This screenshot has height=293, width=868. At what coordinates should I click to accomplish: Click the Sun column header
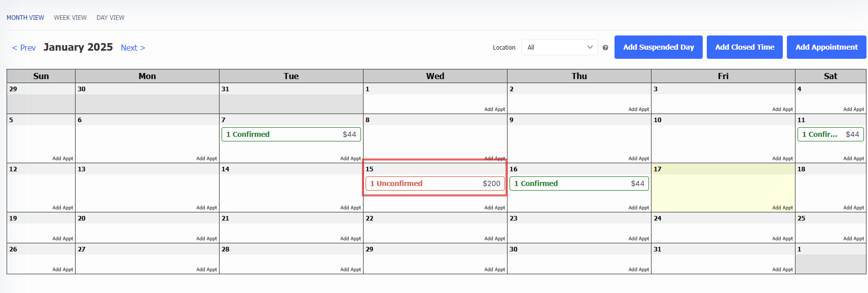[x=41, y=76]
